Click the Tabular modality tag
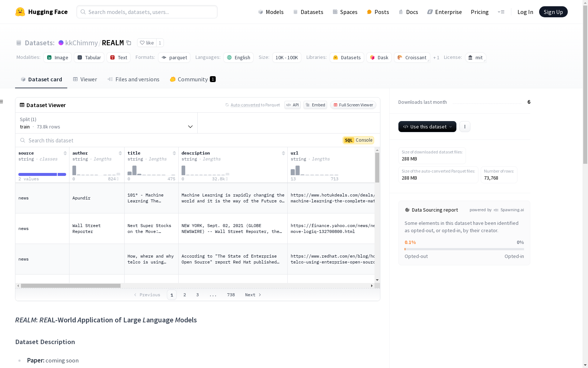The height and width of the screenshot is (368, 588). (x=89, y=57)
